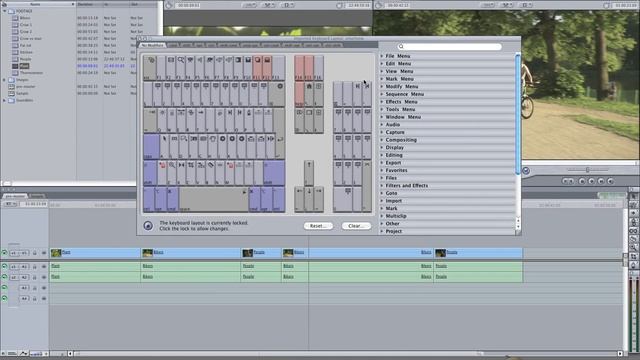
Task: Select the Kitchen clip in Browser
Action: (26, 52)
